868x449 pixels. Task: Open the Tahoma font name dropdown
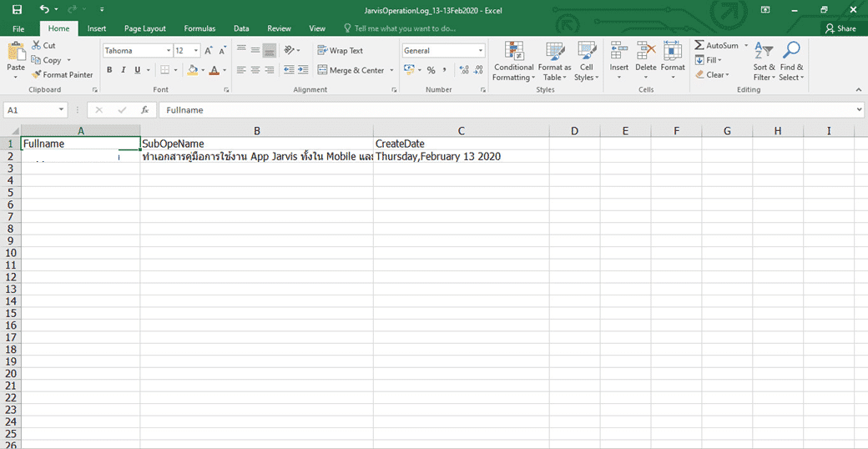tap(168, 51)
